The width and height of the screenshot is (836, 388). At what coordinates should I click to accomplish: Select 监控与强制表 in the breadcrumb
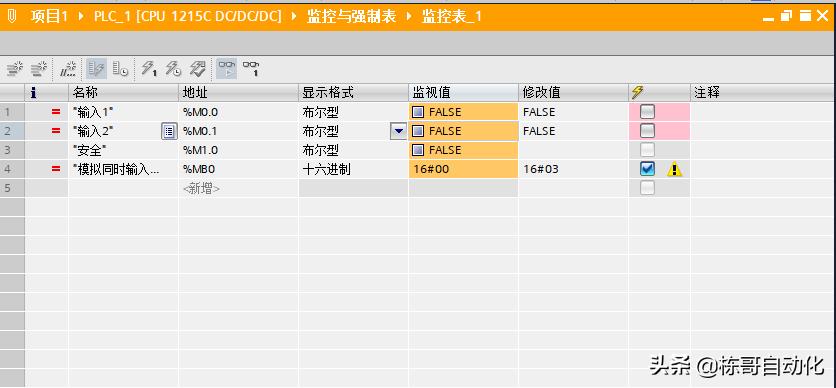point(351,17)
